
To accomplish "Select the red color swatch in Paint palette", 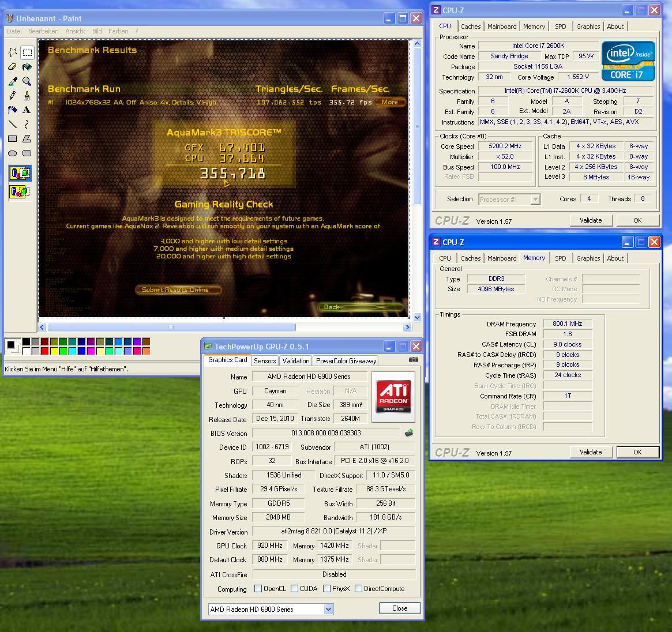I will coord(44,351).
